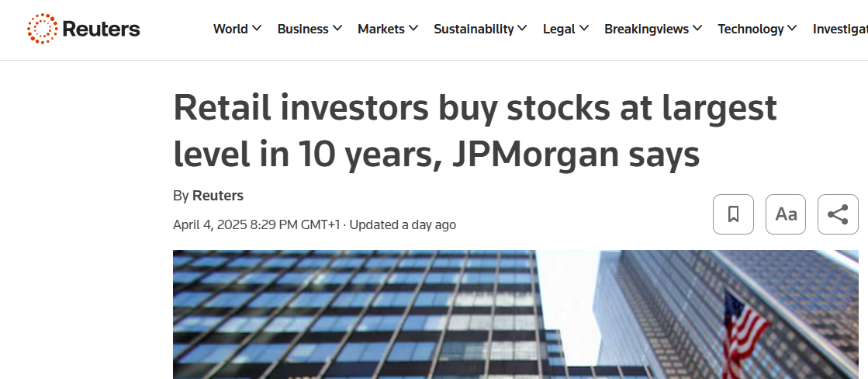Click the April 4, 2025 timestamp
Image resolution: width=868 pixels, height=379 pixels.
(256, 225)
